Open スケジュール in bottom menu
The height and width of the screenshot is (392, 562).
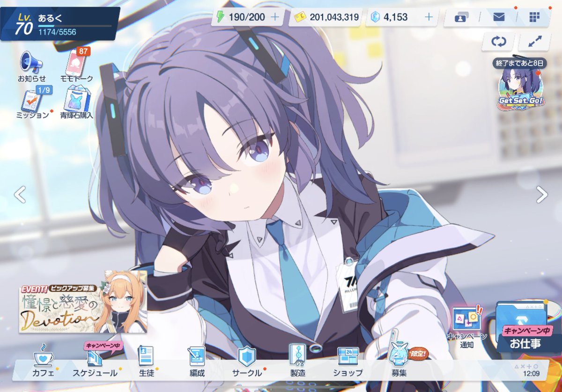(x=95, y=361)
